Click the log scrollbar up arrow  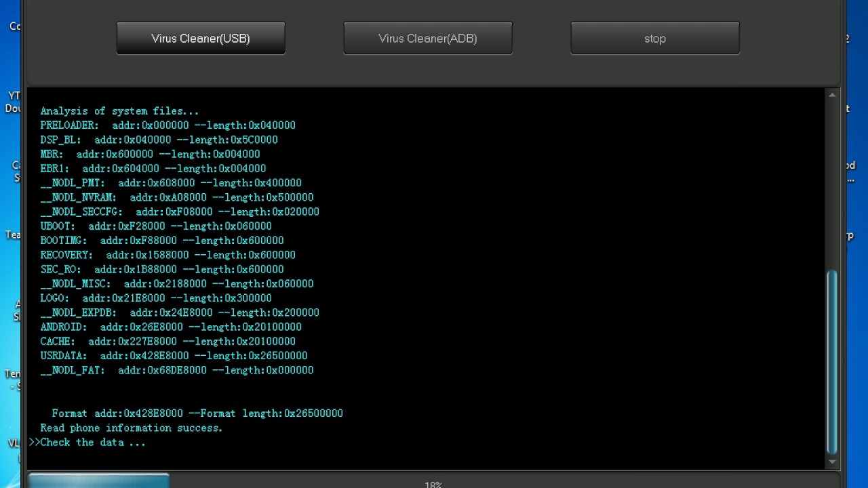coord(832,96)
